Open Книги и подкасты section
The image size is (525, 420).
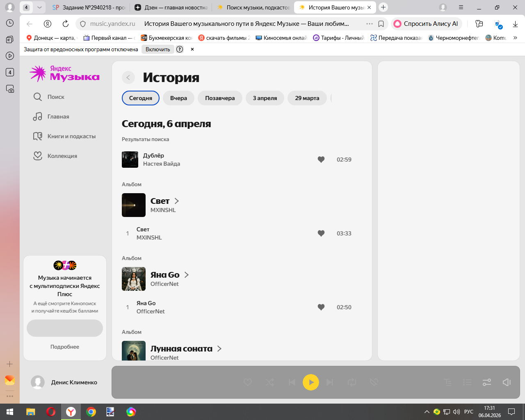click(64, 136)
